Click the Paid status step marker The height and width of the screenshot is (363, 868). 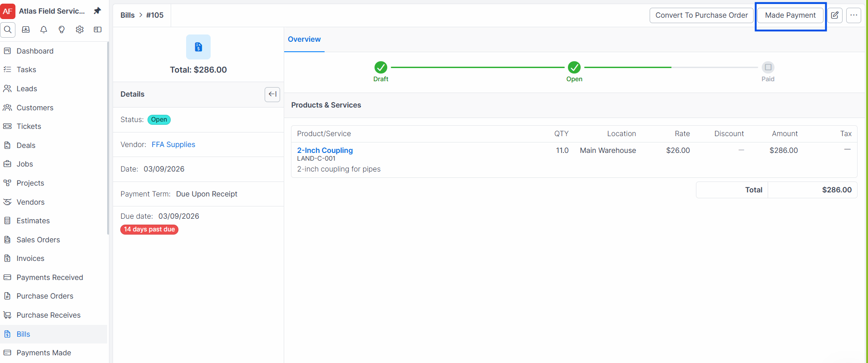[x=768, y=68]
